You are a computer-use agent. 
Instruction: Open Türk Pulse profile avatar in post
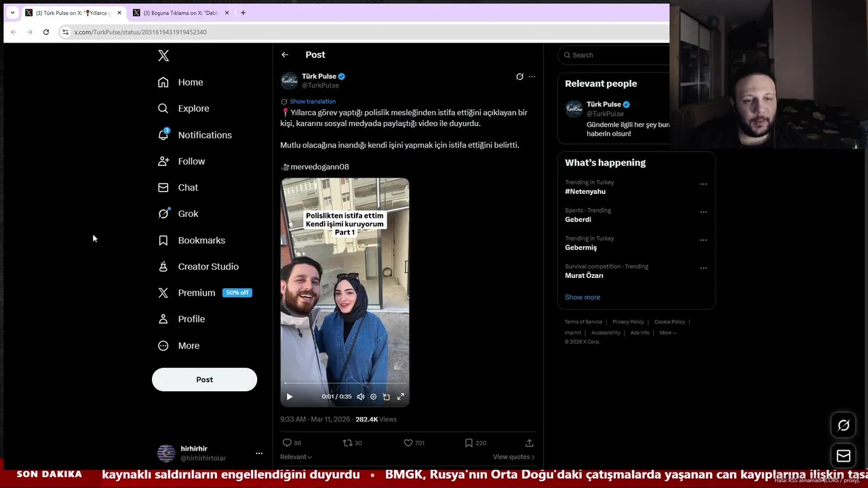(290, 81)
